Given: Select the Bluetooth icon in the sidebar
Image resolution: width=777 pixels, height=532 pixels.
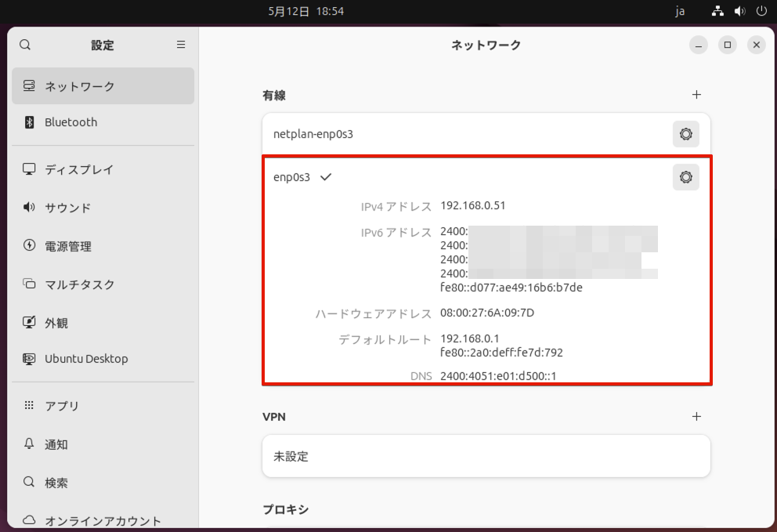Looking at the screenshot, I should coord(29,122).
